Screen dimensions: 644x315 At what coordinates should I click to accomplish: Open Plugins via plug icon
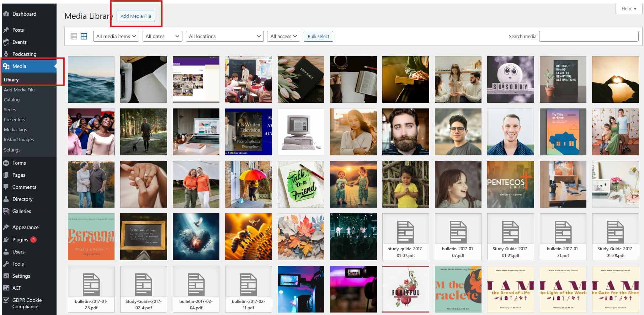[6, 240]
